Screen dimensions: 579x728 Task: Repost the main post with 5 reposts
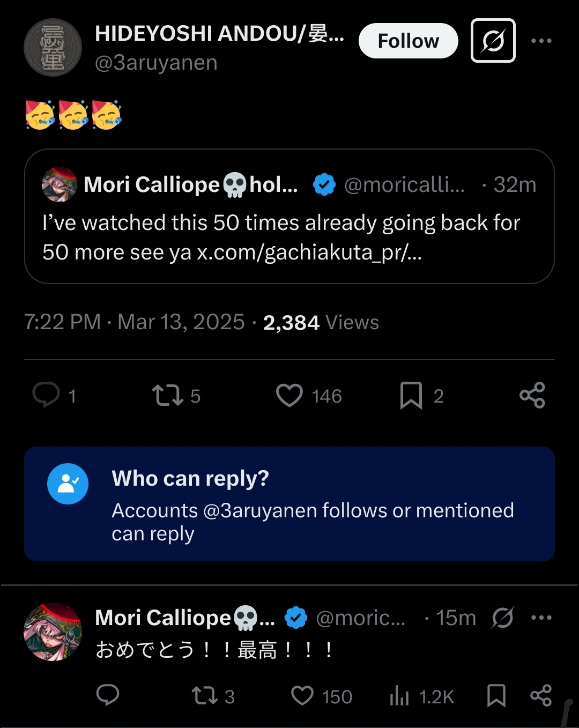point(168,395)
